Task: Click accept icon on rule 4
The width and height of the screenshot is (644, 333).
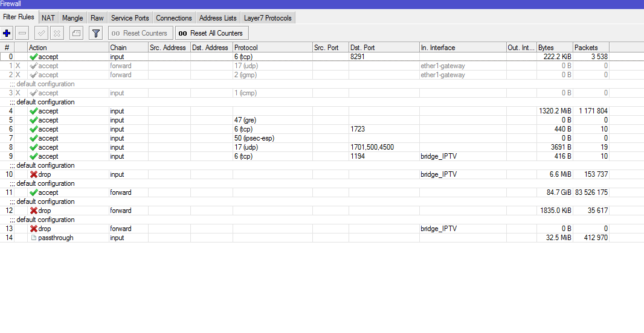Action: 34,111
